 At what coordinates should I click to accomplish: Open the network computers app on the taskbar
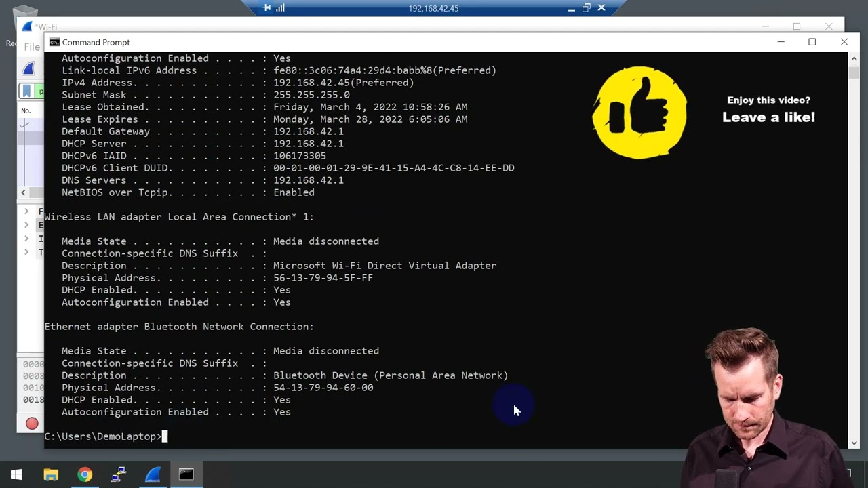(x=119, y=474)
